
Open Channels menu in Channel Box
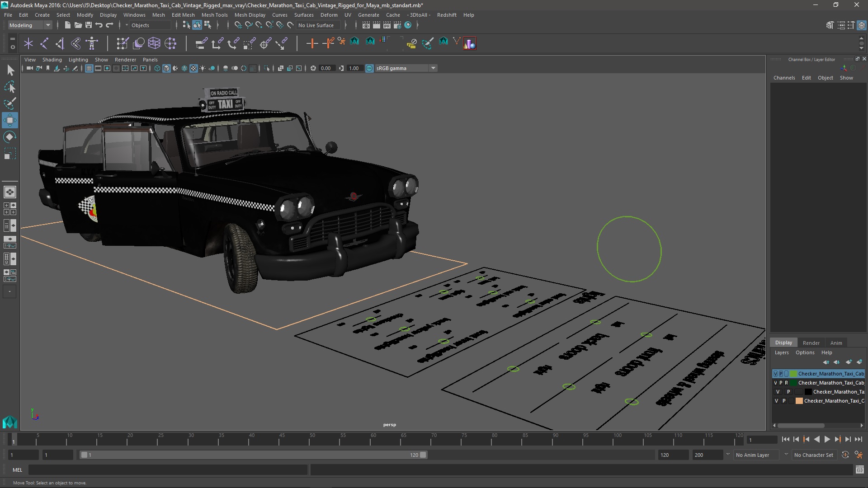pos(784,78)
